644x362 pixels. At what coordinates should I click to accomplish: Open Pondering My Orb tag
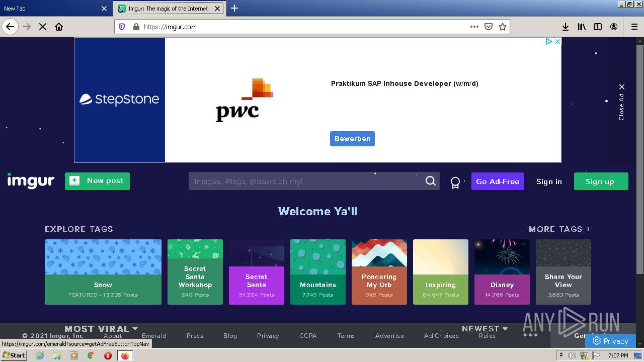[x=379, y=272]
